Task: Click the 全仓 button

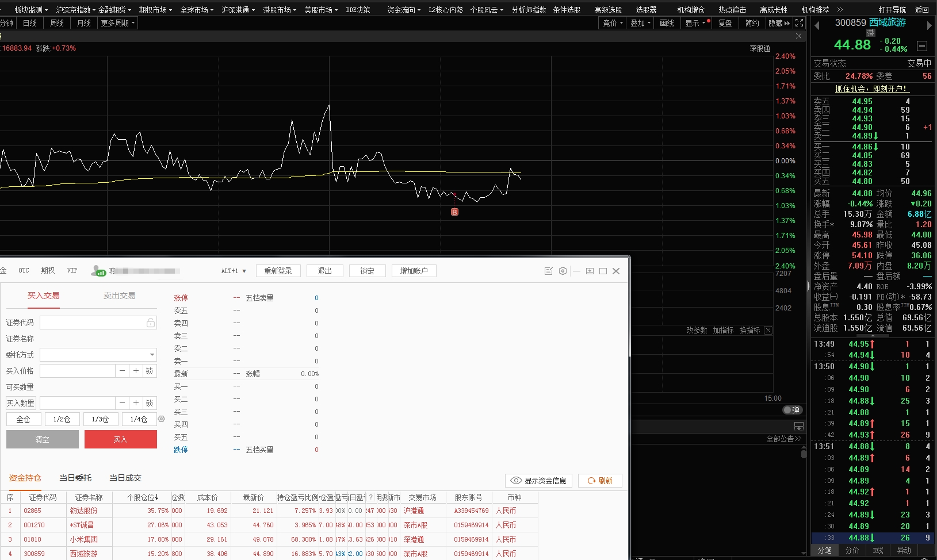Action: 24,419
